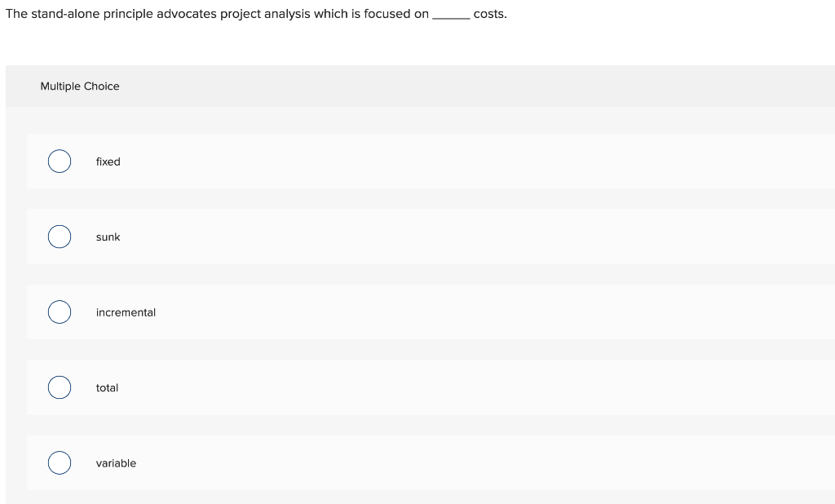835x504 pixels.
Task: Click the word costs in the question
Action: coord(489,13)
